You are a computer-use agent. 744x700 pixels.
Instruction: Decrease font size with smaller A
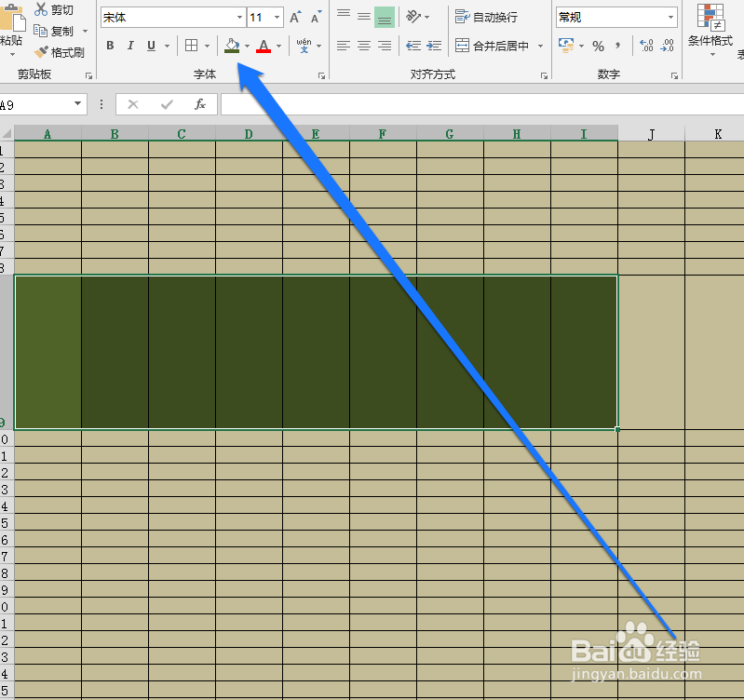(316, 18)
